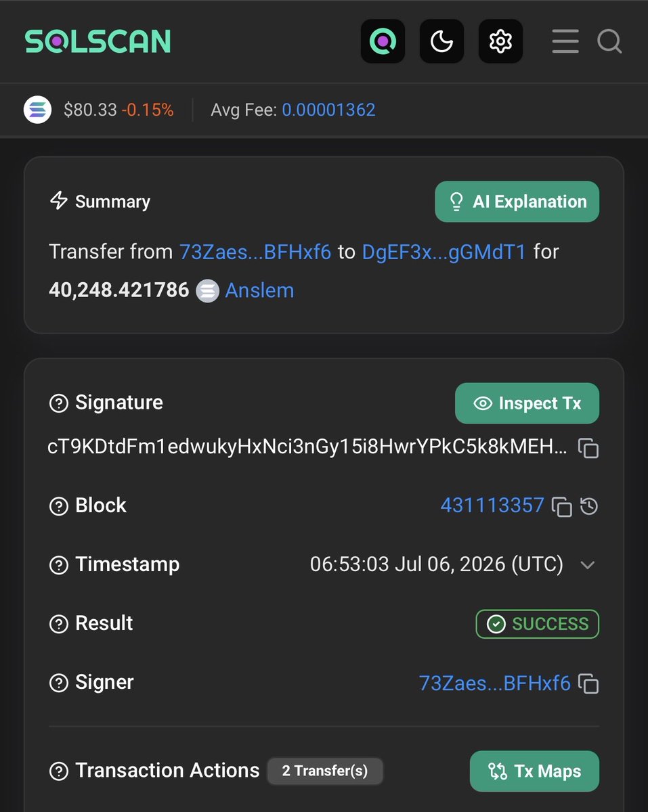The width and height of the screenshot is (648, 812).
Task: Open settings via the gear icon
Action: [x=500, y=41]
